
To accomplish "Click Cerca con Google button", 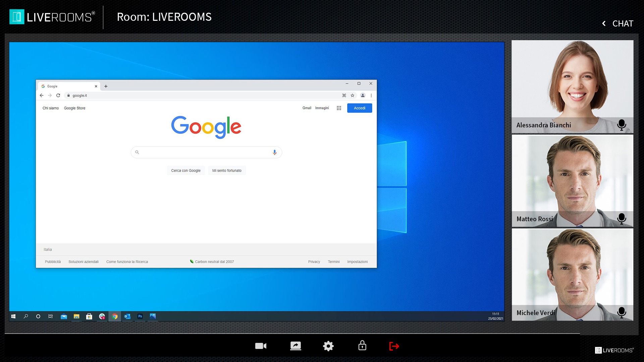I will (186, 171).
